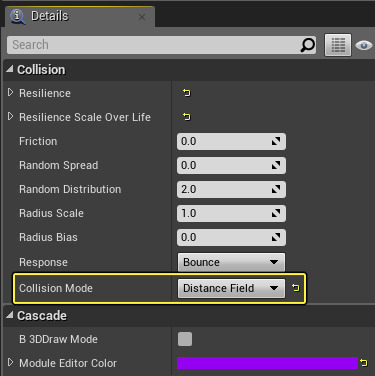Expand Resilience Scale Over Life
The height and width of the screenshot is (376, 375).
[x=10, y=116]
